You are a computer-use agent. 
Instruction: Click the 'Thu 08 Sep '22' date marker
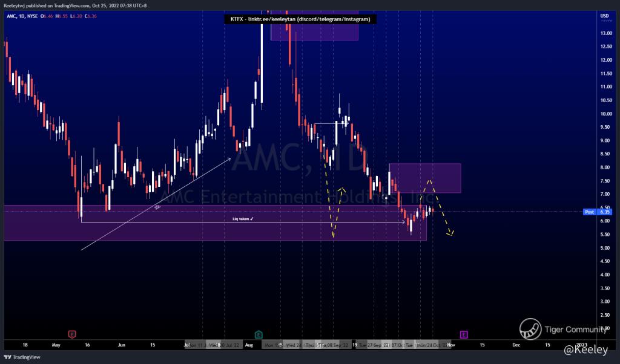click(333, 345)
